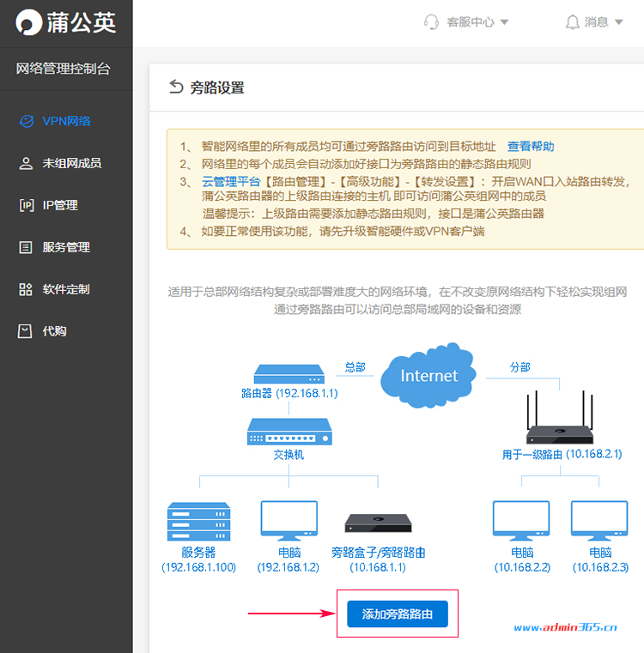Click the 未组网成员 person icon

pyautogui.click(x=26, y=163)
